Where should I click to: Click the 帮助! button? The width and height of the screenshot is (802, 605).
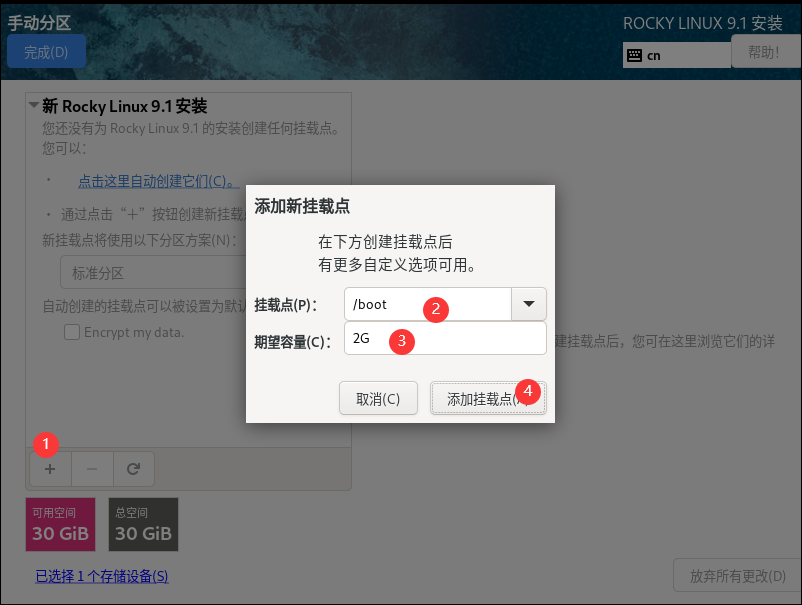point(765,51)
